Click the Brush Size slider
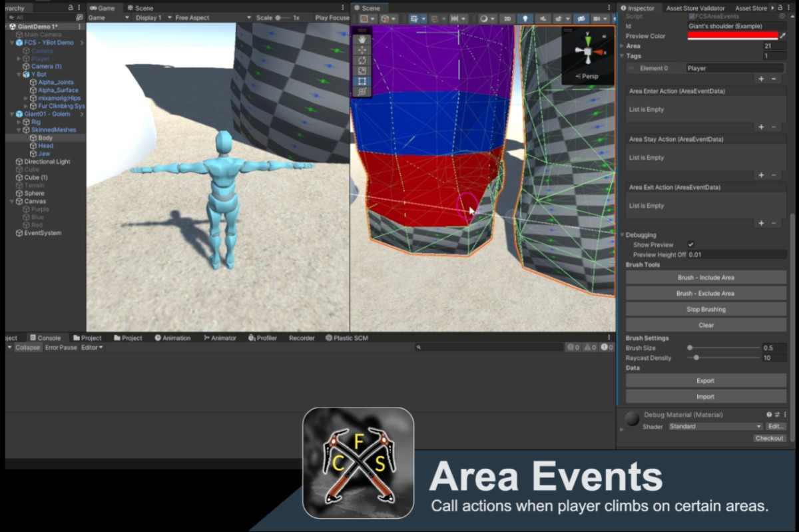This screenshot has height=532, width=799. pos(724,348)
